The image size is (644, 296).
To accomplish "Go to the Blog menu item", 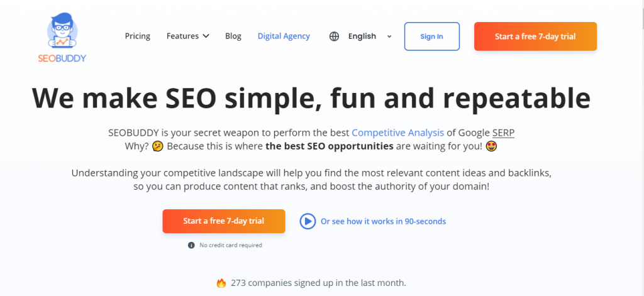I will [x=233, y=36].
